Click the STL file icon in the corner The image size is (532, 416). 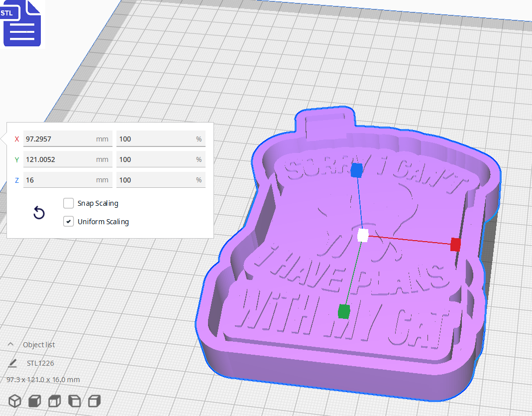22,23
